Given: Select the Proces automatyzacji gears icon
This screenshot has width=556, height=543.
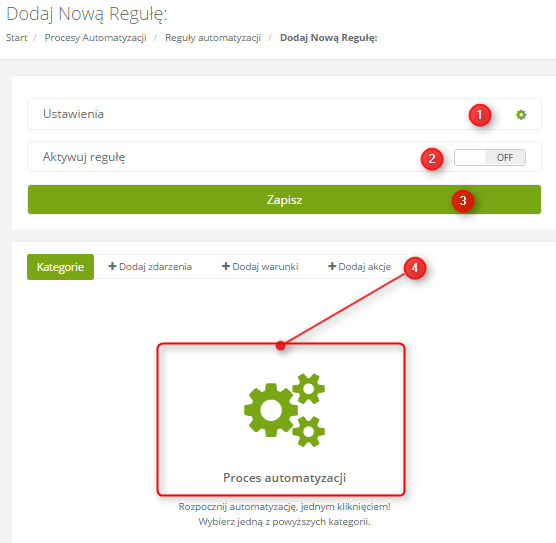Looking at the screenshot, I should tap(284, 410).
